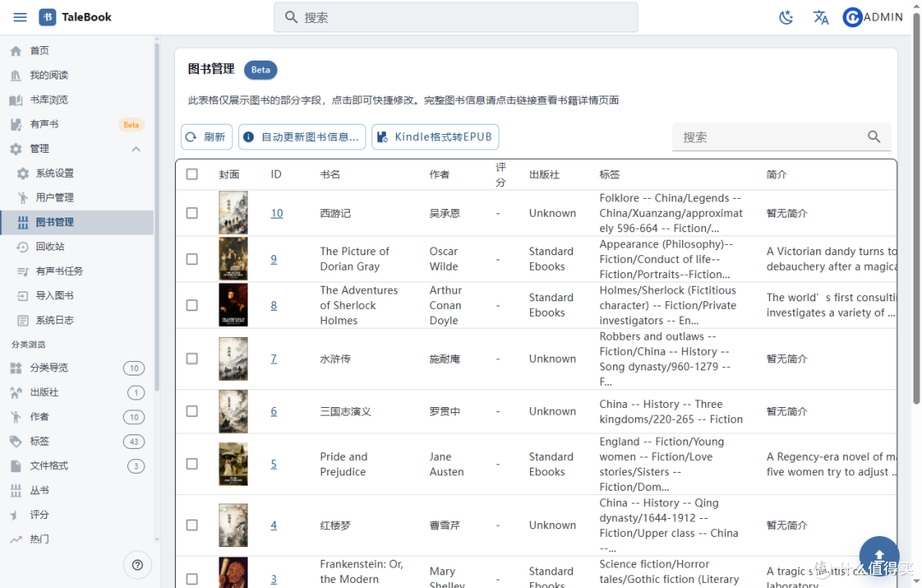Check the Sherlock Holmes row checkbox
This screenshot has width=922, height=588.
pos(192,306)
